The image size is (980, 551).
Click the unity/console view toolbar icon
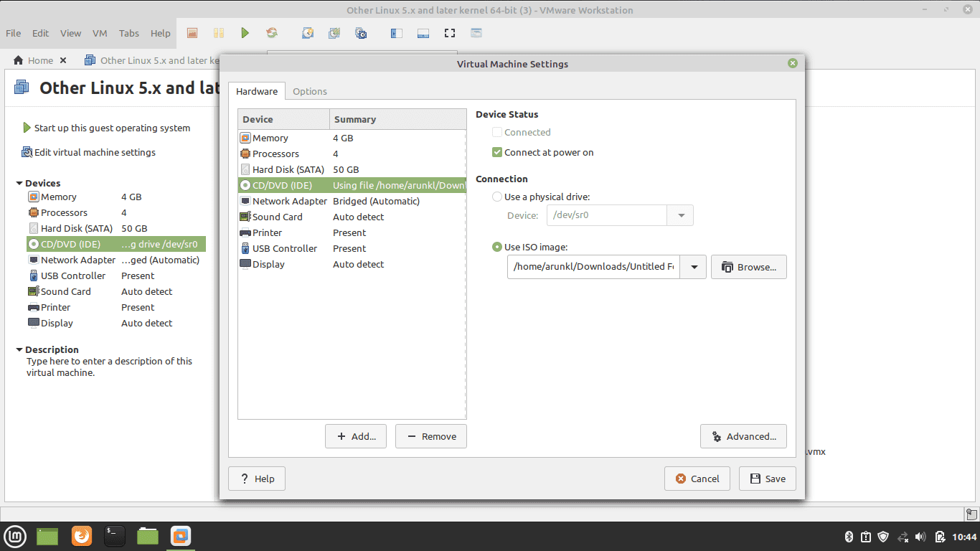point(476,33)
